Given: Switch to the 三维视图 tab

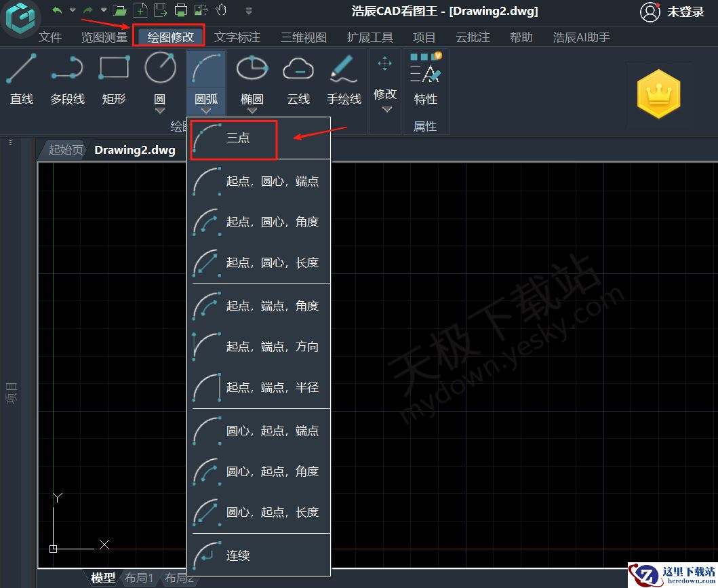Looking at the screenshot, I should (304, 37).
